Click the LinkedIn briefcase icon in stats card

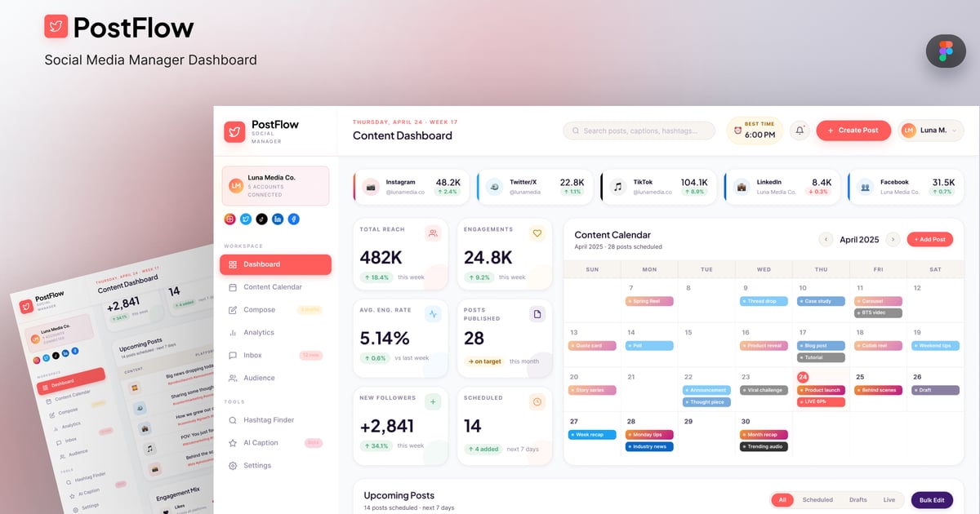point(742,187)
